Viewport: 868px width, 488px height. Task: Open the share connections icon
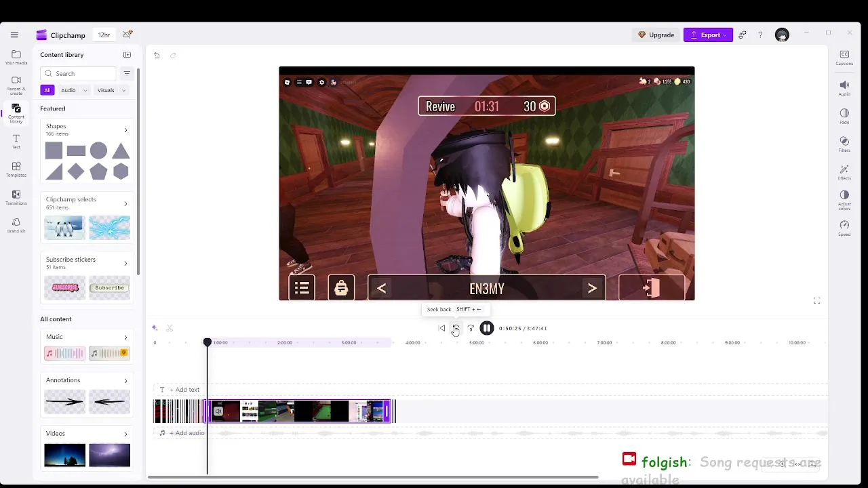point(743,35)
